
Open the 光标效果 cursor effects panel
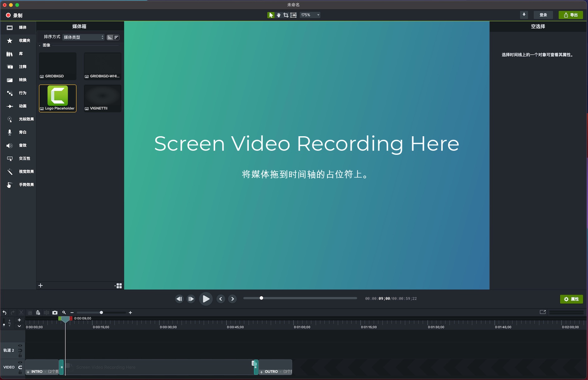pyautogui.click(x=18, y=119)
